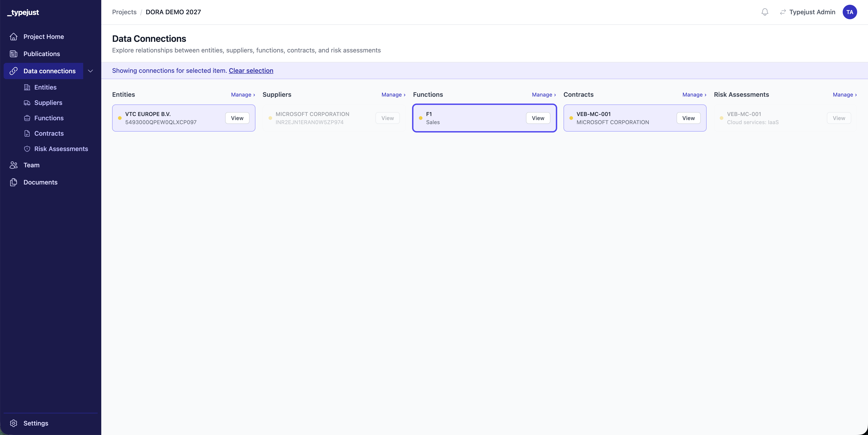Image resolution: width=868 pixels, height=435 pixels.
Task: Click the Project Home house icon
Action: [14, 37]
